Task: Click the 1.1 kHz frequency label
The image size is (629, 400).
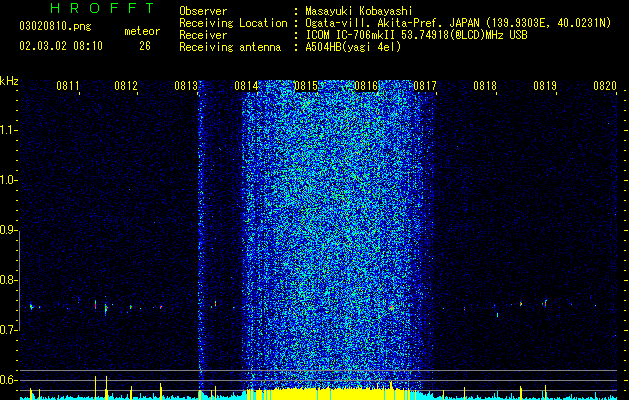Action: (8, 130)
